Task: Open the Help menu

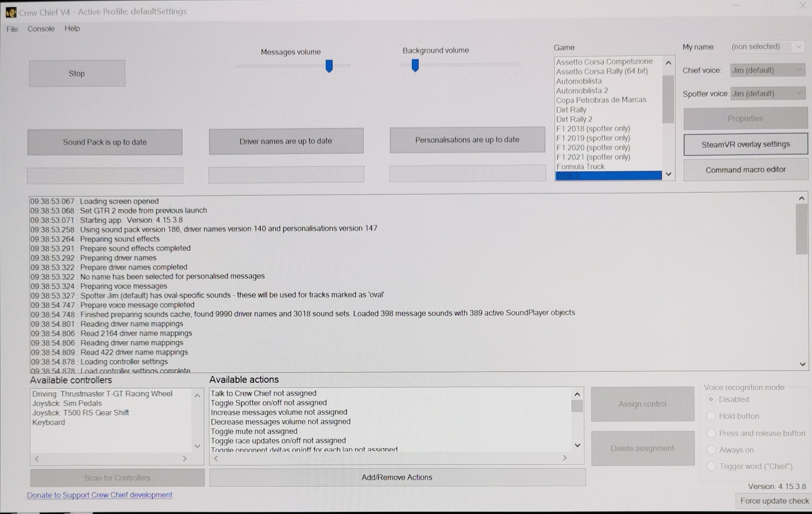Action: (72, 29)
